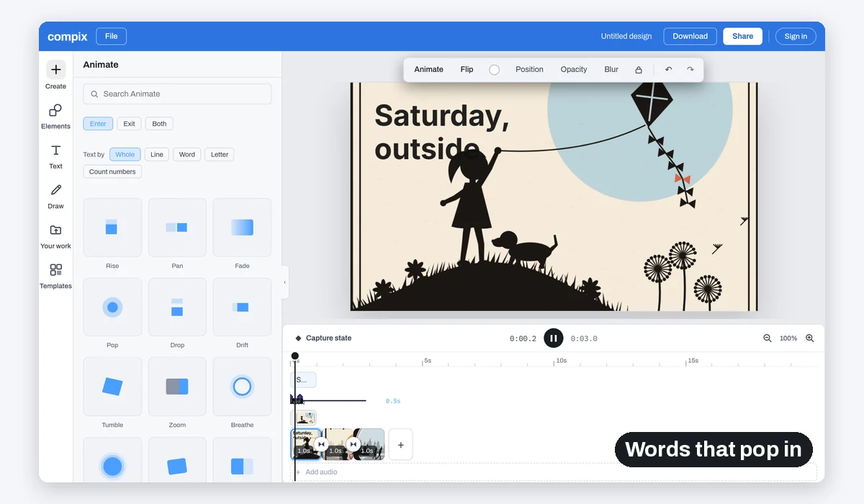Click Animate in the floating toolbar

click(x=428, y=70)
